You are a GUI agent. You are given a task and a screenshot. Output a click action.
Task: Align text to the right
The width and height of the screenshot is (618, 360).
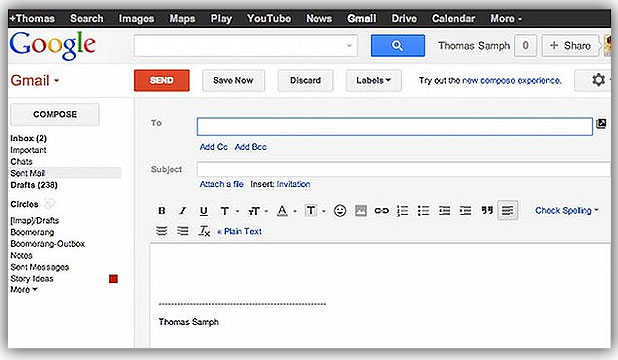(x=182, y=231)
